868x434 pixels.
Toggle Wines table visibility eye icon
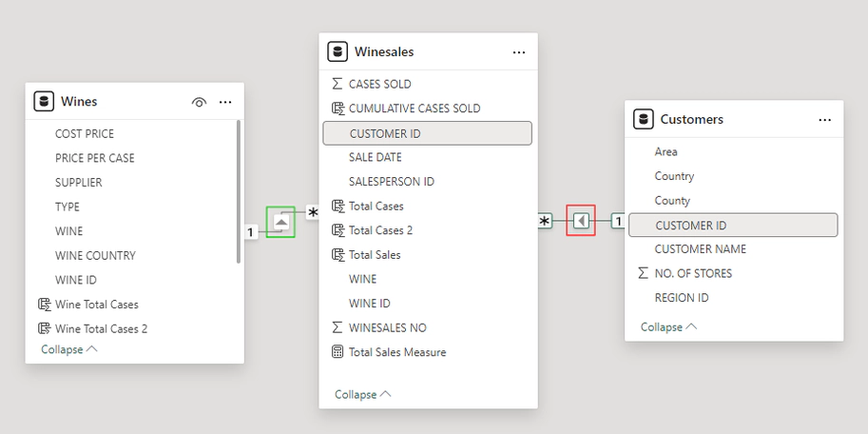pos(199,102)
